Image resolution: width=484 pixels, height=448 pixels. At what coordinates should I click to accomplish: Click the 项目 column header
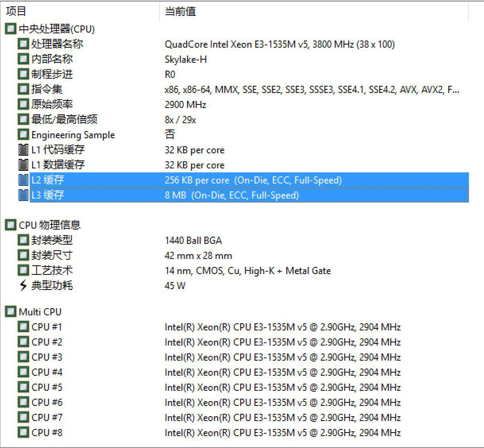[16, 12]
